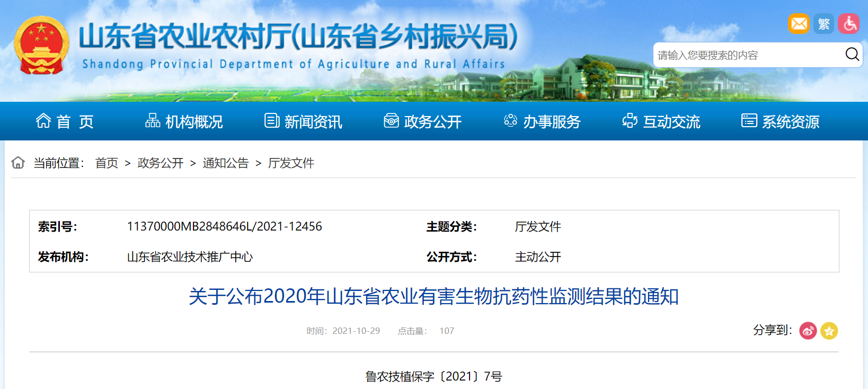Image resolution: width=868 pixels, height=389 pixels.
Task: Click the index number 11370000MB2848646L/2021-12456
Action: point(224,227)
